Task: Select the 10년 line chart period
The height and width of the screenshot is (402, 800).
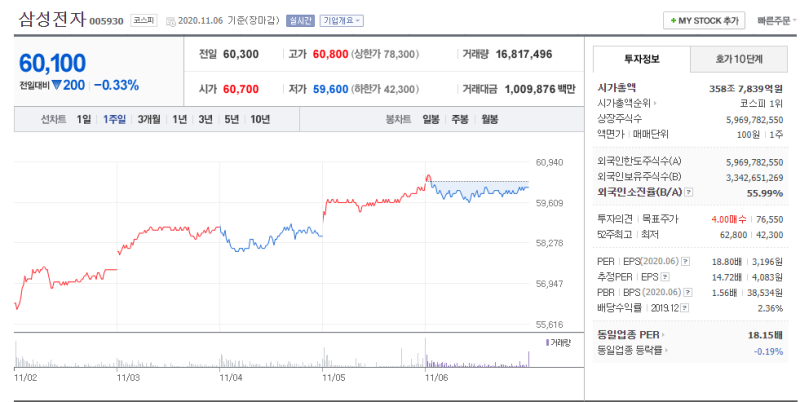Action: (x=260, y=119)
